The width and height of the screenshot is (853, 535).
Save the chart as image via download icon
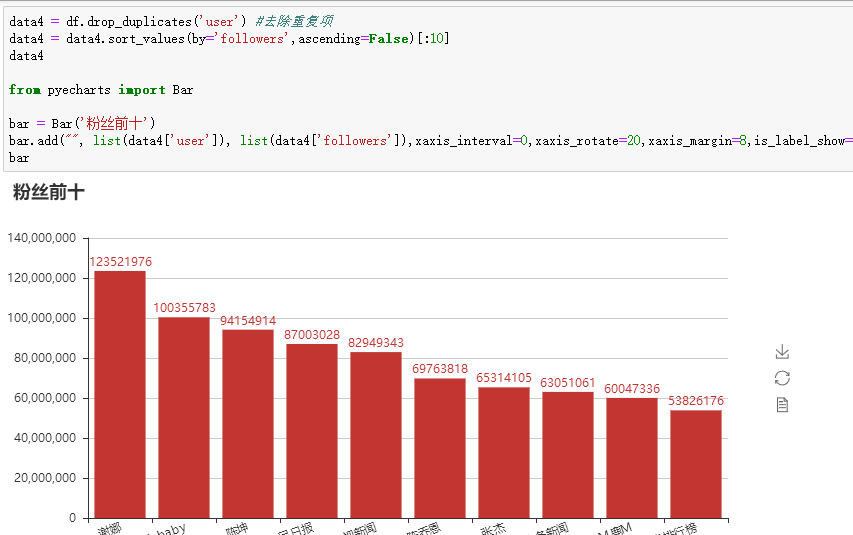782,352
